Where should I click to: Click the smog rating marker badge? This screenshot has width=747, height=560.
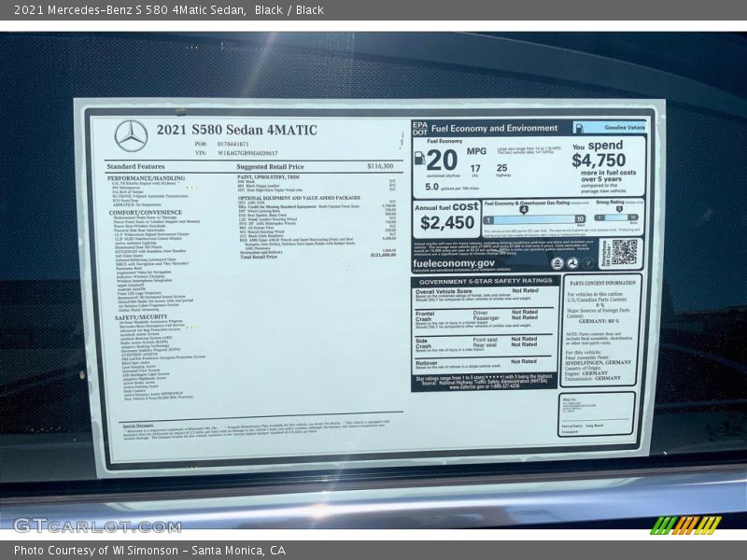pyautogui.click(x=619, y=209)
